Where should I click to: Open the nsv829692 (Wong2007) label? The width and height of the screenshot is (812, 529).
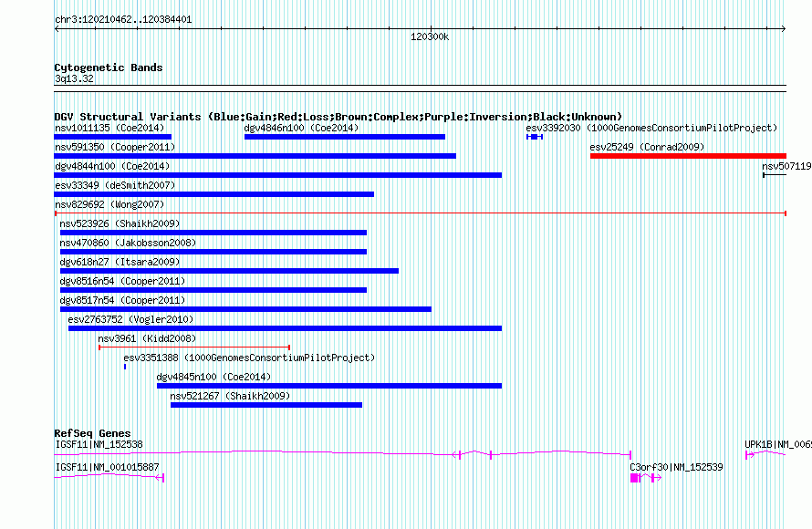pos(109,204)
